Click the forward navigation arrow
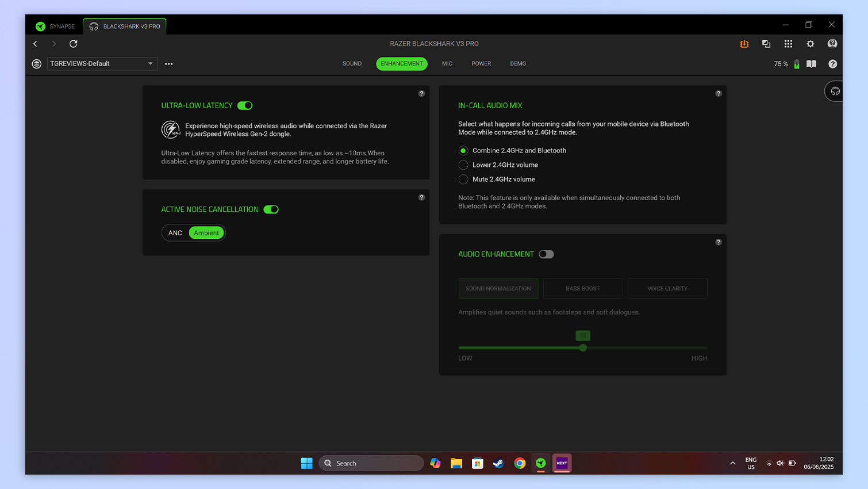The width and height of the screenshot is (868, 489). pos(54,44)
